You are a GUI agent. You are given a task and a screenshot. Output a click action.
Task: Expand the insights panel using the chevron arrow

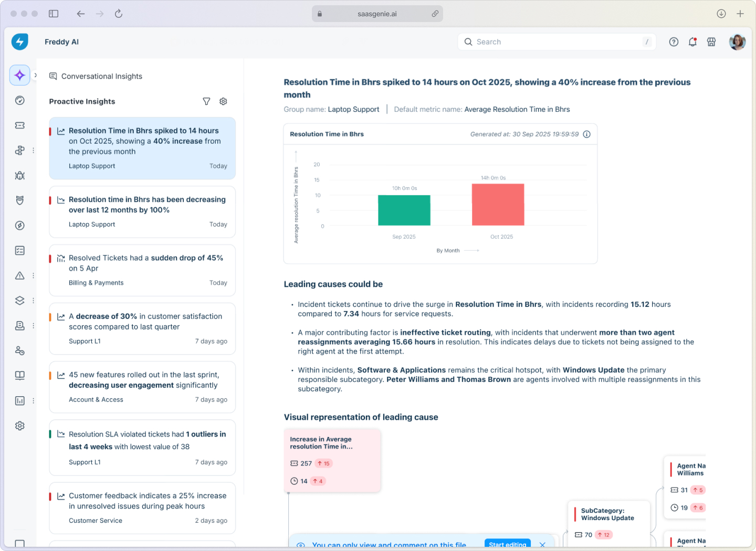click(x=35, y=75)
